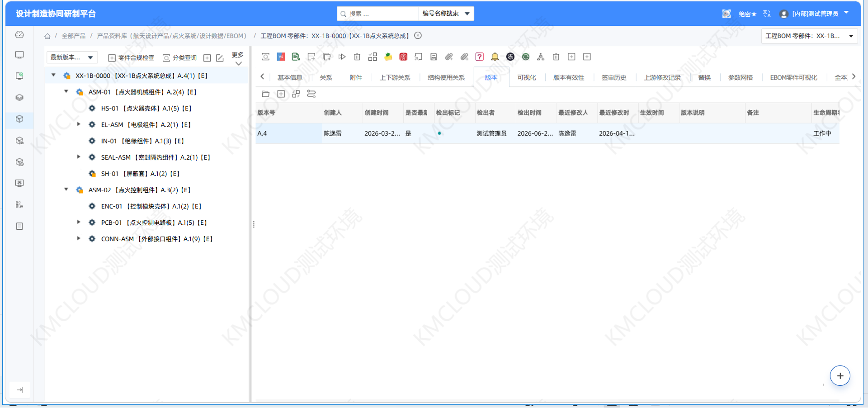868x408 pixels.
Task: Open the grid-with-checkmark toolbar icon
Action: pyautogui.click(x=373, y=57)
